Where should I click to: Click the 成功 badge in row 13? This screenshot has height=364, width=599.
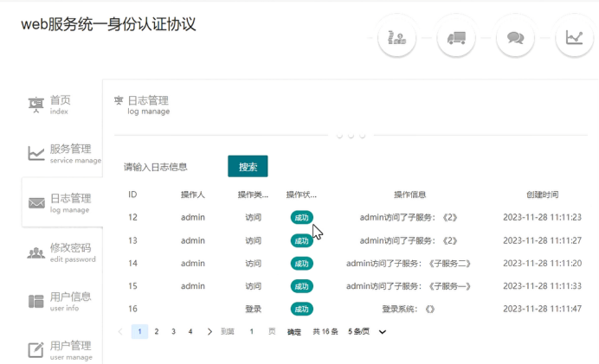[x=302, y=240]
